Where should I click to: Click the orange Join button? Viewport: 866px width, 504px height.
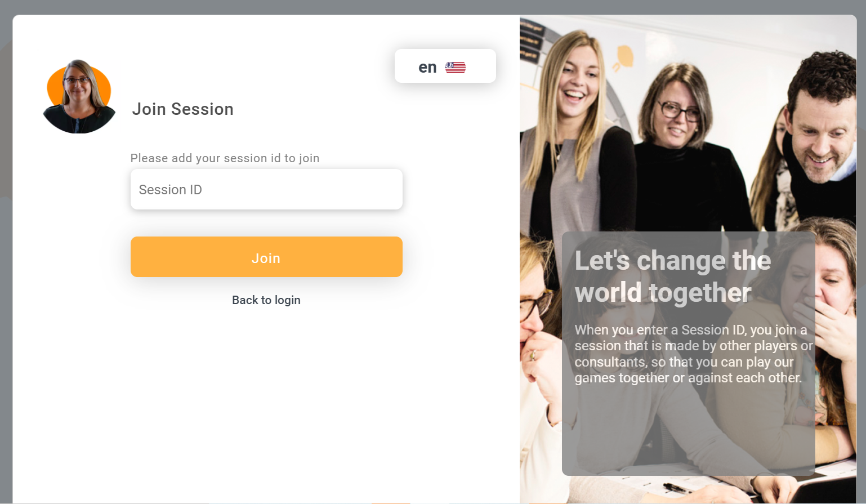266,257
